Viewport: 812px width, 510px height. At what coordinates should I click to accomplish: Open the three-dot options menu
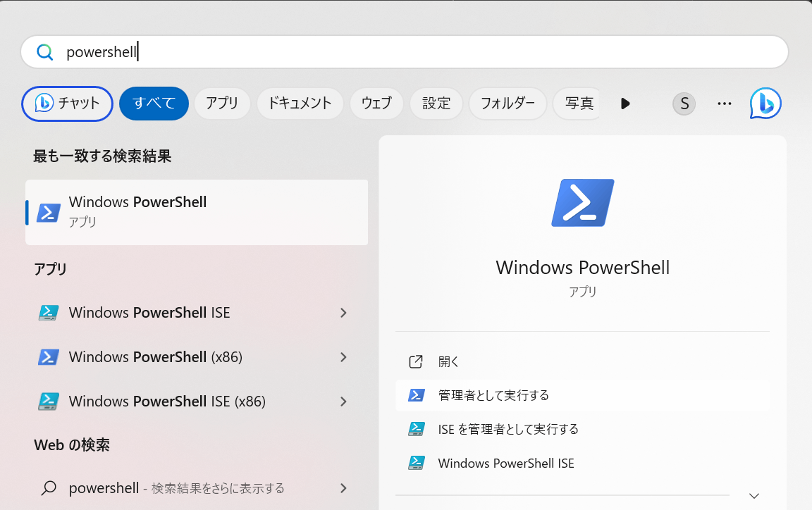click(725, 104)
